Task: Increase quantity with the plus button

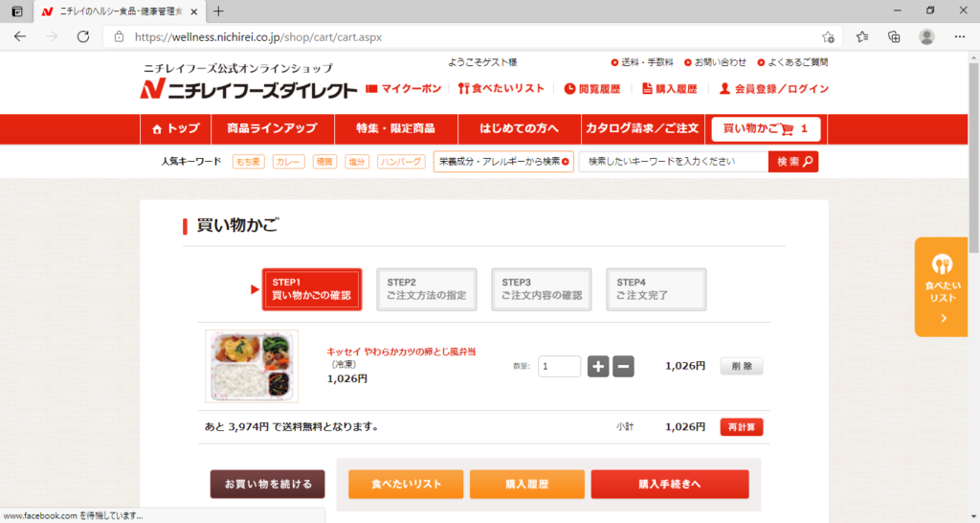Action: tap(598, 366)
